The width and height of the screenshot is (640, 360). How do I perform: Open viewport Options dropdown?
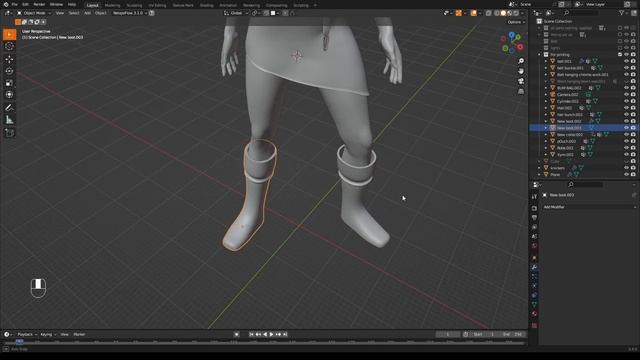coord(516,22)
